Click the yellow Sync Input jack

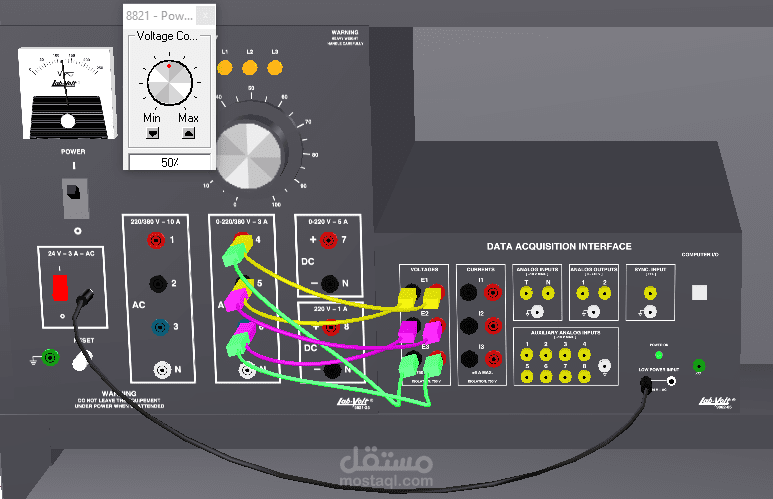(650, 293)
